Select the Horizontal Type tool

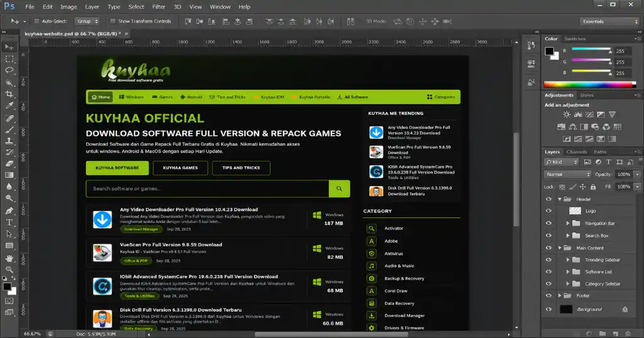tap(9, 222)
